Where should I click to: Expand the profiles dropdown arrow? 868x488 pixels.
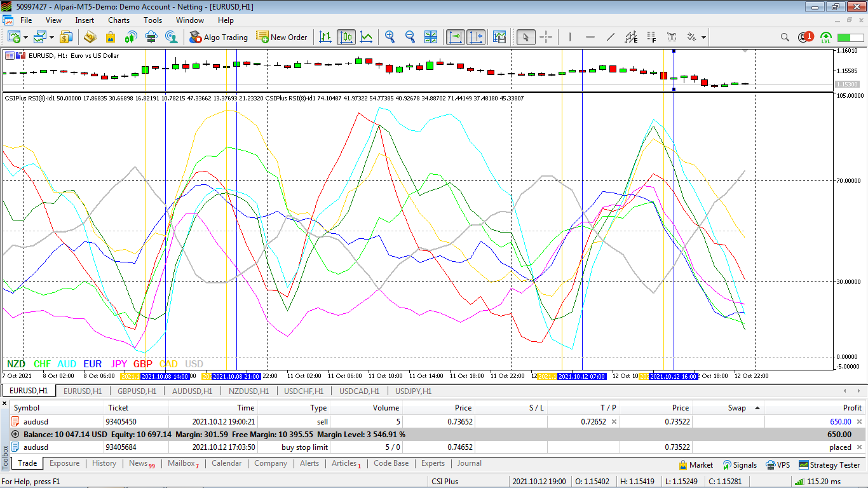[x=52, y=37]
